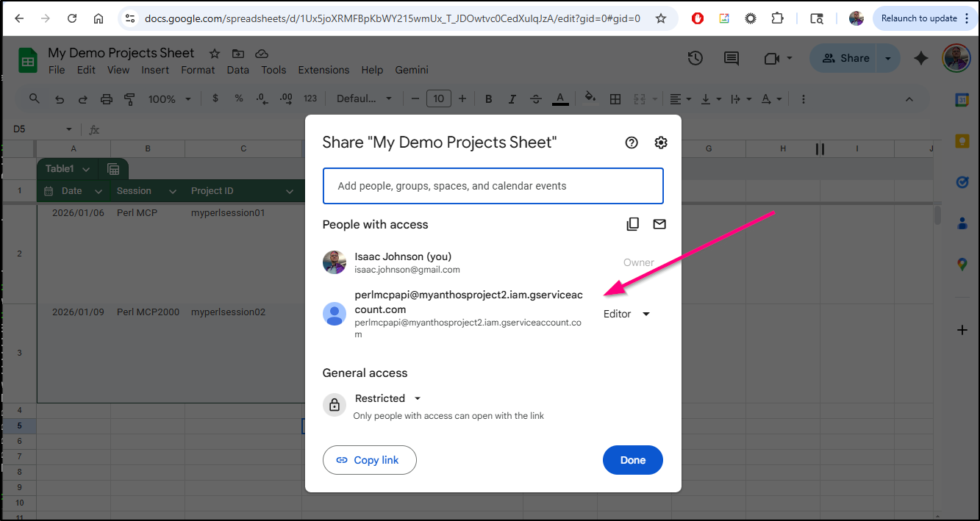Viewport: 980px width, 521px height.
Task: Open sharing settings gear icon
Action: (x=661, y=143)
